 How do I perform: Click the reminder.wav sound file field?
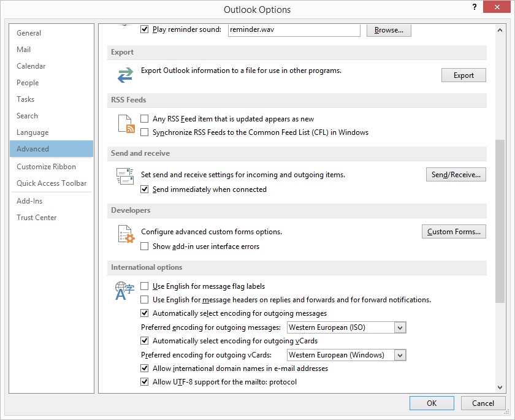pyautogui.click(x=294, y=30)
